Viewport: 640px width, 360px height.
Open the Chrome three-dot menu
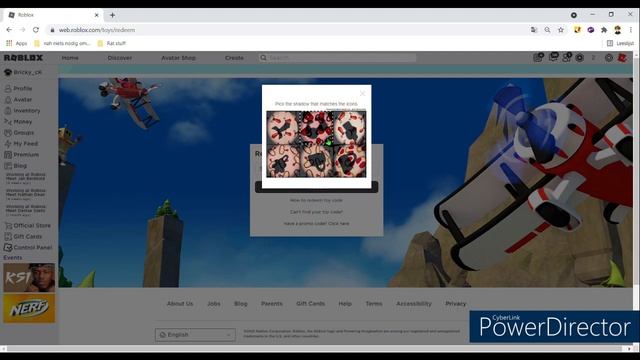[x=631, y=30]
